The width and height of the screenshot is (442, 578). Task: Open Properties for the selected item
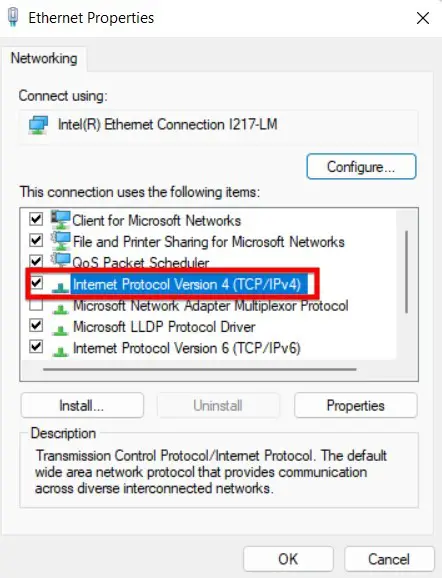356,405
